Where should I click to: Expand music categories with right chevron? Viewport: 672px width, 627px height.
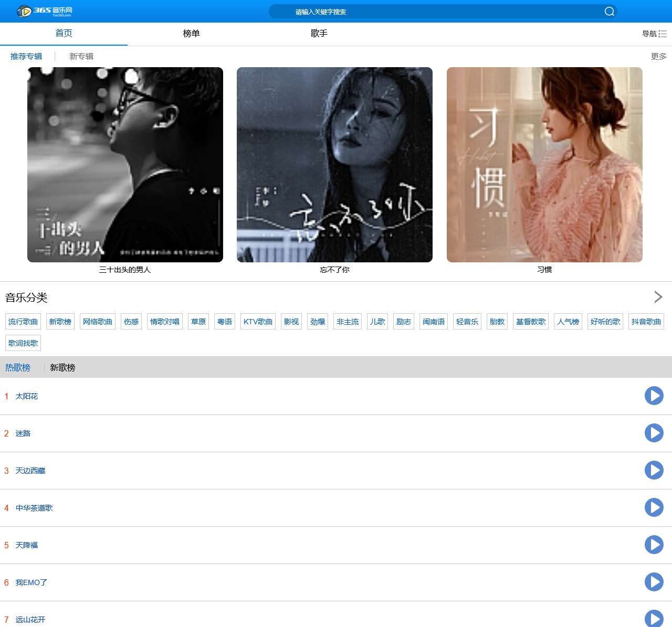coord(658,297)
